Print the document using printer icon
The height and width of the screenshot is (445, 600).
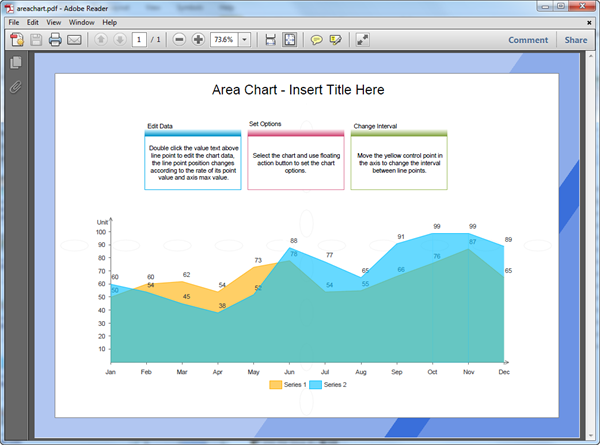coord(56,40)
